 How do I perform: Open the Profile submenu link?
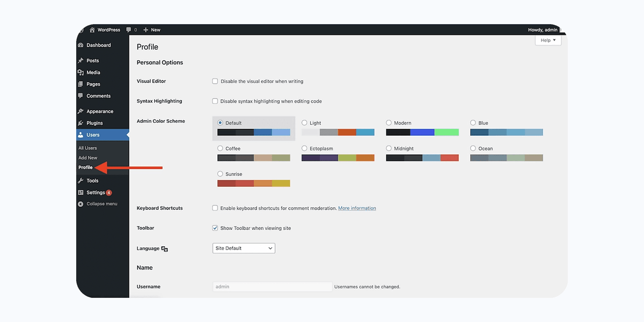point(85,167)
